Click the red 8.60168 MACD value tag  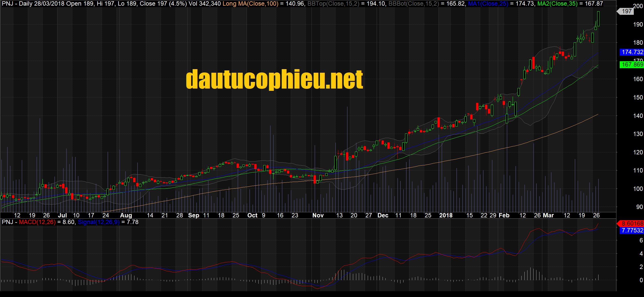point(632,224)
